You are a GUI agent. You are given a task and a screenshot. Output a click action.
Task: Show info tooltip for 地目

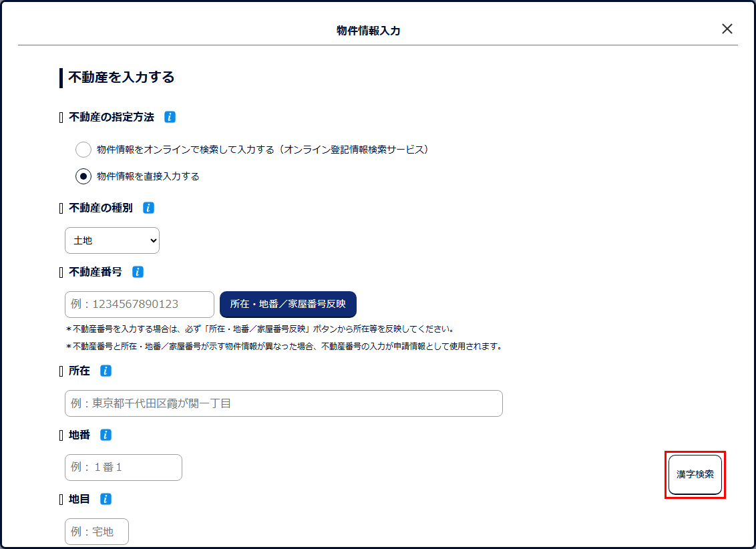106,499
